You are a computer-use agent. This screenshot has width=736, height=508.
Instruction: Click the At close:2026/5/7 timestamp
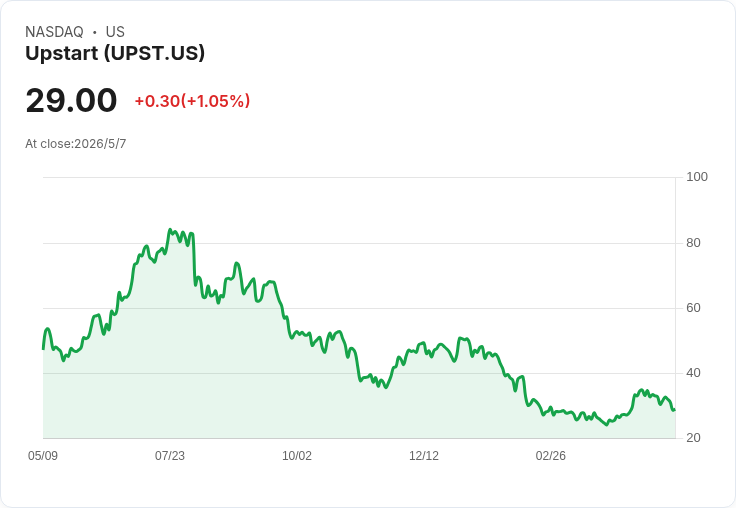click(76, 144)
